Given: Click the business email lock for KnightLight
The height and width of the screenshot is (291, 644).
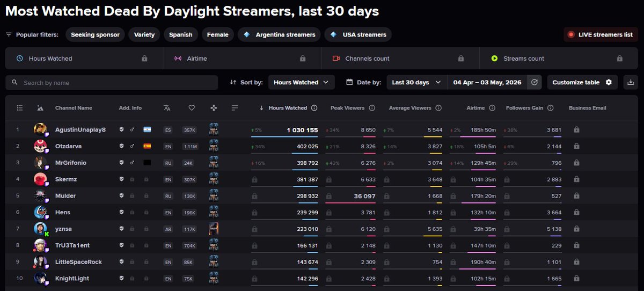Looking at the screenshot, I should click(x=576, y=279).
